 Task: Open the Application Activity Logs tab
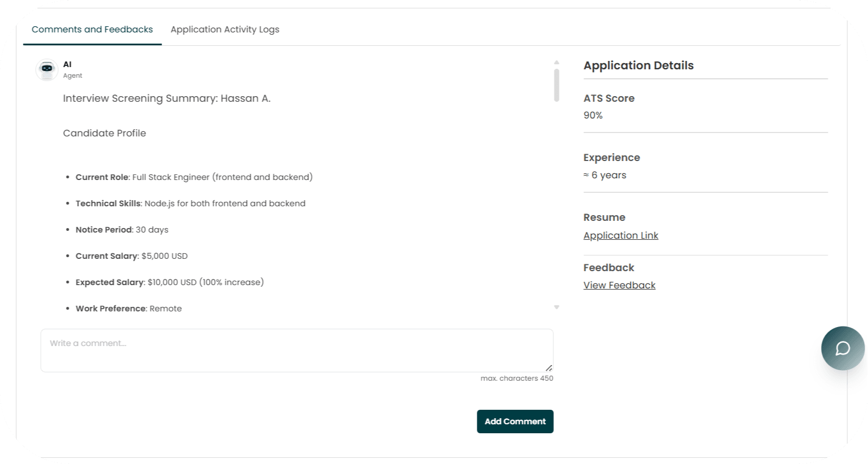point(225,30)
